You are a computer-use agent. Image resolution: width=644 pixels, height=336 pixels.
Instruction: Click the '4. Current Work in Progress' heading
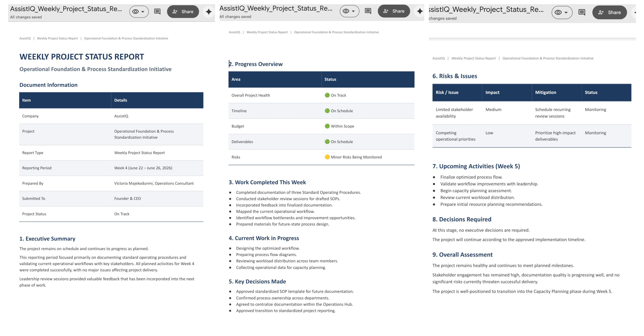pos(264,238)
